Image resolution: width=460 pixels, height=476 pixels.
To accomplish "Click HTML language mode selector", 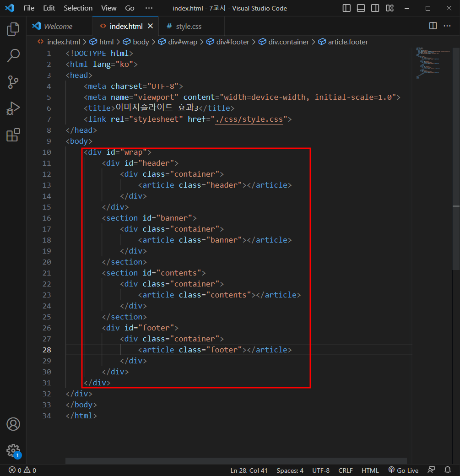I will coord(370,470).
